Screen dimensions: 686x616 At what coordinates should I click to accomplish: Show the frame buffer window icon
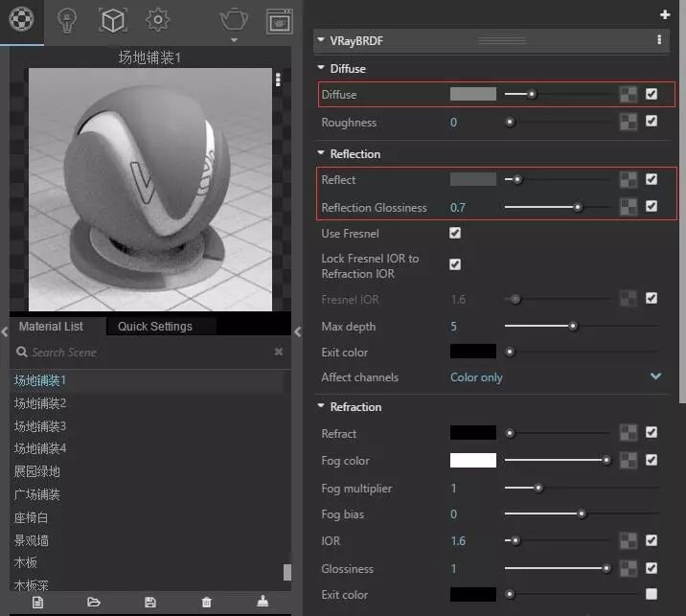(x=279, y=19)
